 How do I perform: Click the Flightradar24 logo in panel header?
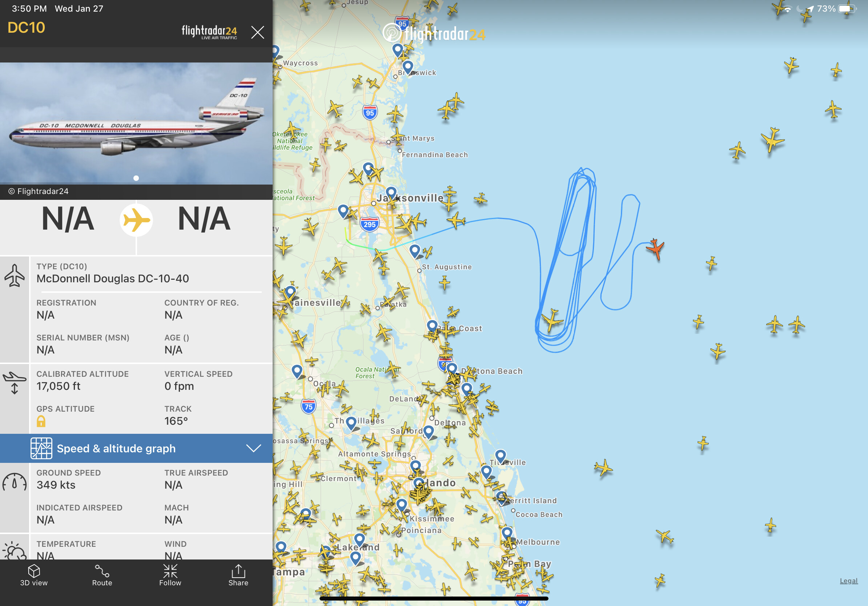click(x=209, y=32)
